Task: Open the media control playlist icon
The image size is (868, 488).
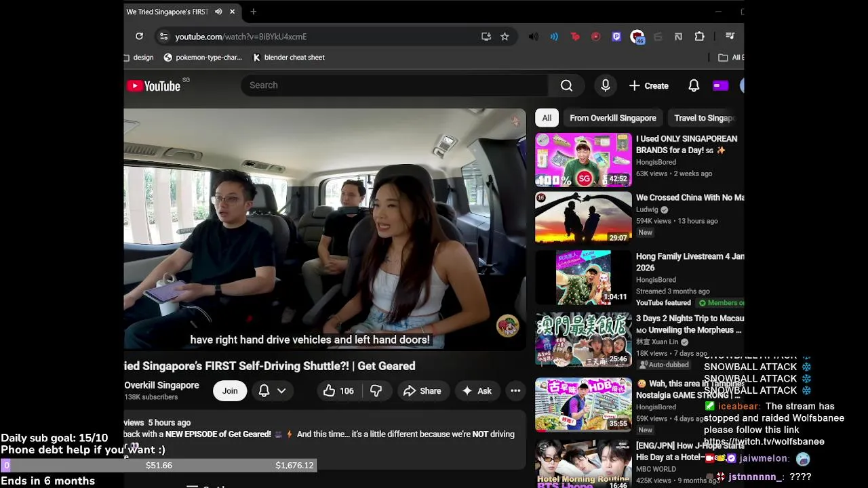Action: pyautogui.click(x=730, y=37)
